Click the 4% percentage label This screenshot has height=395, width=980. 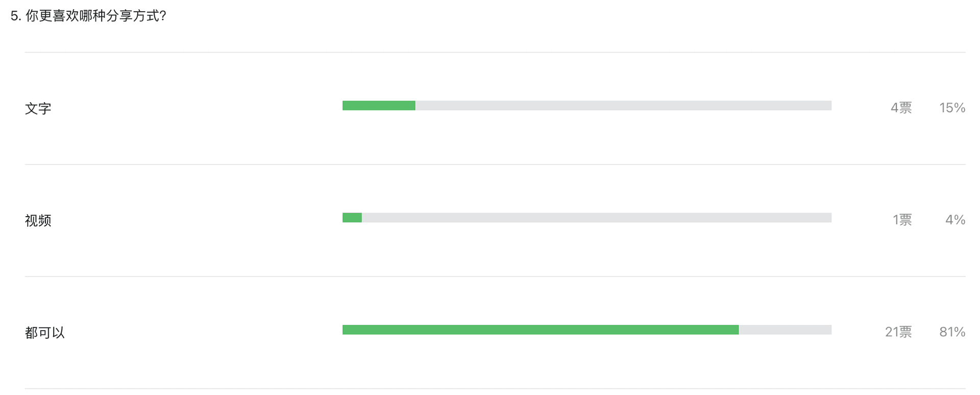pyautogui.click(x=955, y=220)
